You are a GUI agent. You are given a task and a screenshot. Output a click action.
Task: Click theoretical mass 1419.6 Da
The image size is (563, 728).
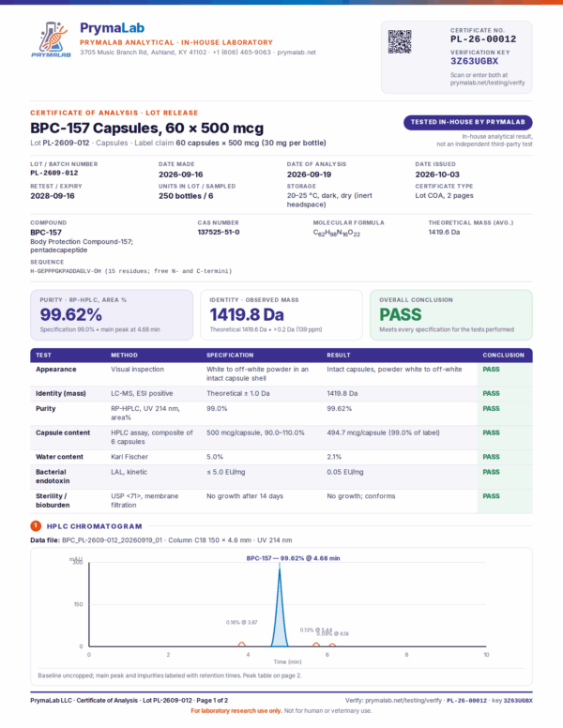pos(444,232)
